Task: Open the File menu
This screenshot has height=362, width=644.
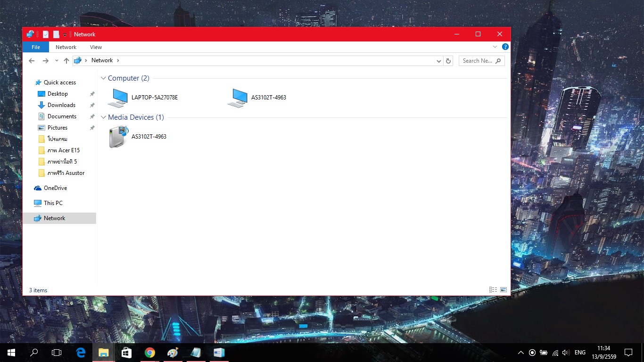Action: click(36, 47)
